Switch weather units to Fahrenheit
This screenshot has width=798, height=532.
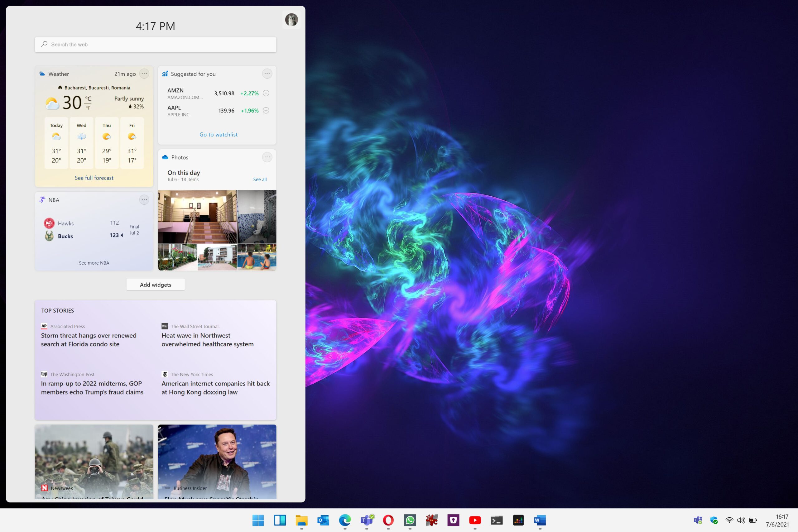point(88,108)
